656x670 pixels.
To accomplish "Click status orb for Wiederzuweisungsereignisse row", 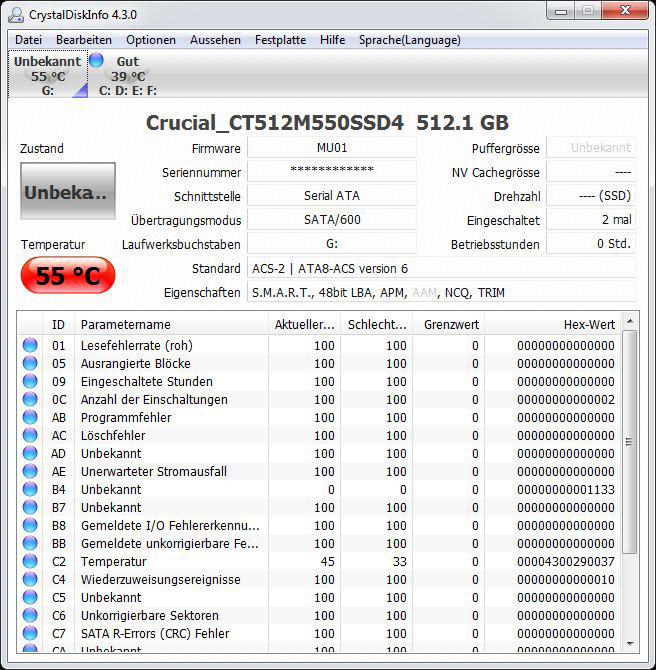I will (x=30, y=579).
